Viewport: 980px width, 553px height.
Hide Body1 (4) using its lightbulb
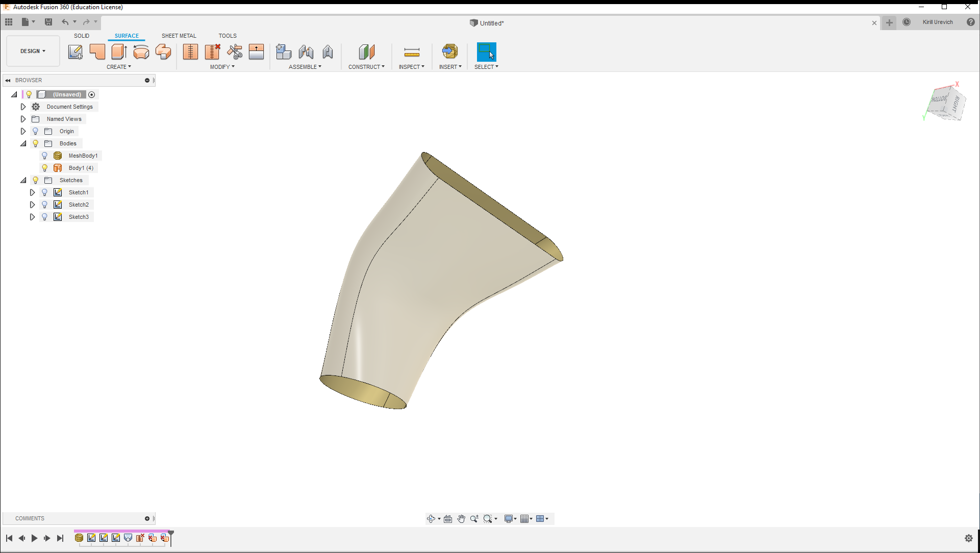coord(44,168)
